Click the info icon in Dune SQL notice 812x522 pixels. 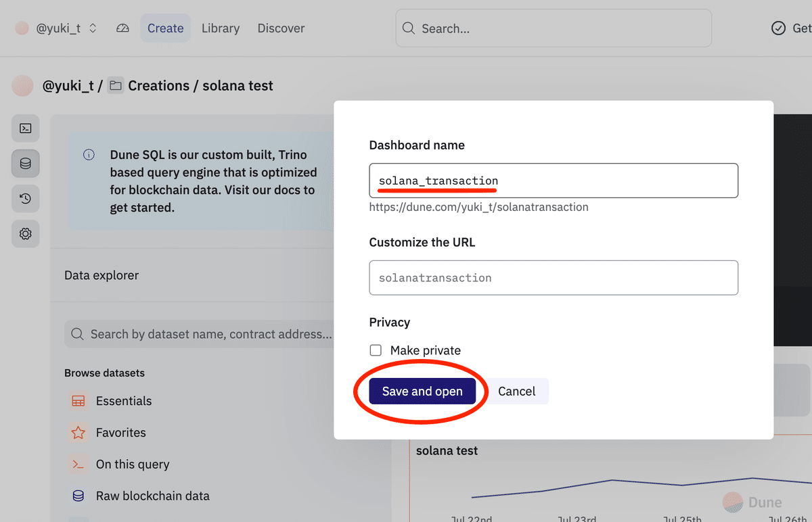[x=89, y=155]
